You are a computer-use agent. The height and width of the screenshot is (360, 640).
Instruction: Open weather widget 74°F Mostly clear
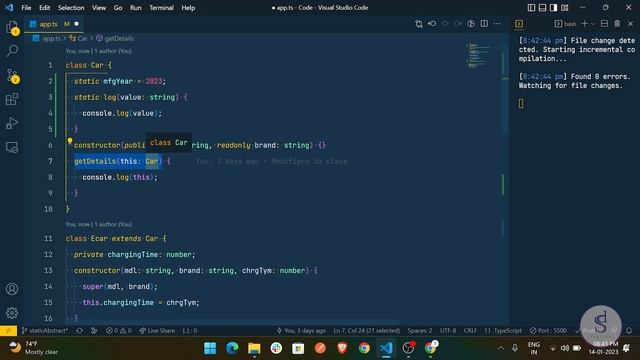33,348
